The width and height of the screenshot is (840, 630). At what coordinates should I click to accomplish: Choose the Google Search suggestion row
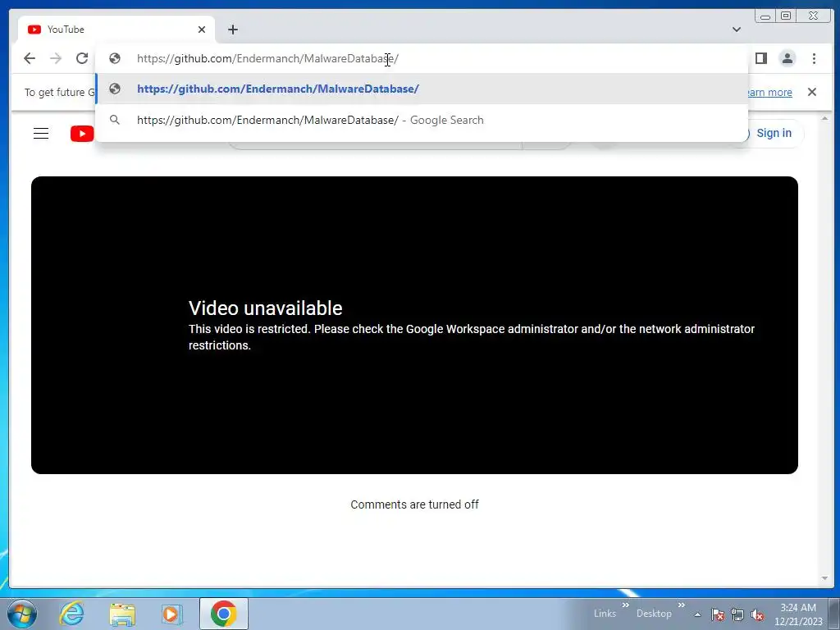[422, 120]
